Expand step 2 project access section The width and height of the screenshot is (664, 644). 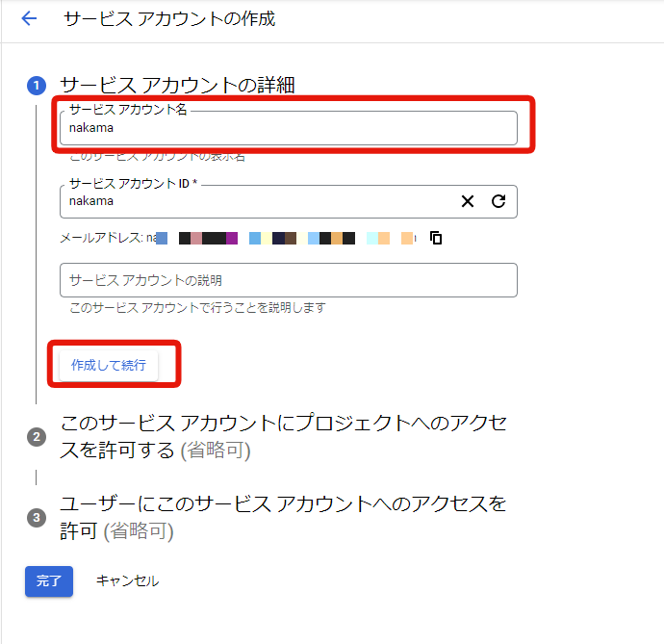click(x=283, y=436)
